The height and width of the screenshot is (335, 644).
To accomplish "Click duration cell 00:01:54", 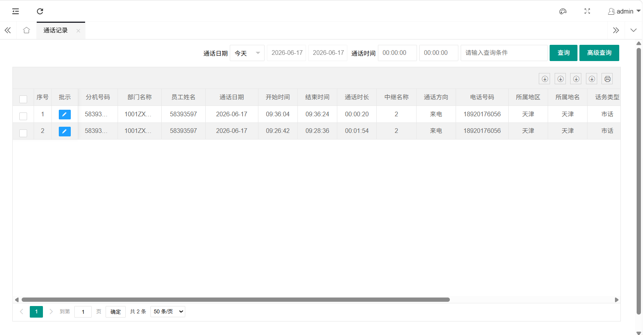I will point(357,131).
